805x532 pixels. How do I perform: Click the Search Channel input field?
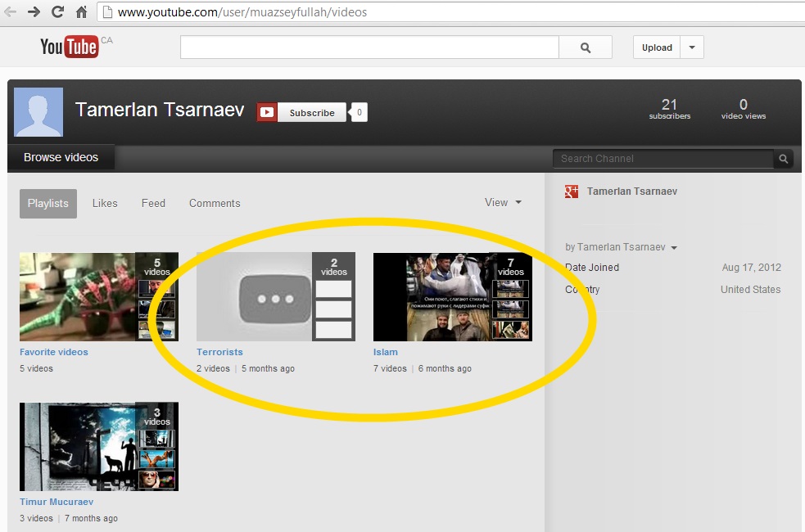point(663,159)
